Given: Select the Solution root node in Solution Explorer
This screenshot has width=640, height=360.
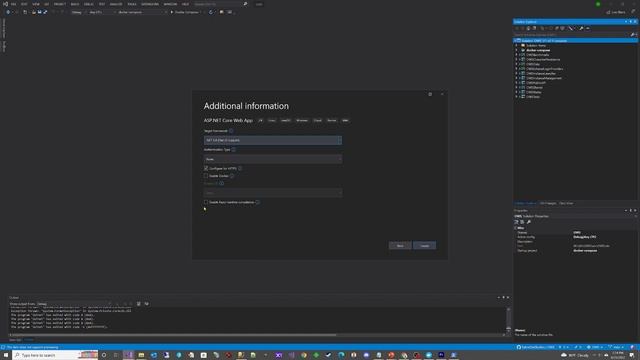Looking at the screenshot, I should click(x=576, y=41).
